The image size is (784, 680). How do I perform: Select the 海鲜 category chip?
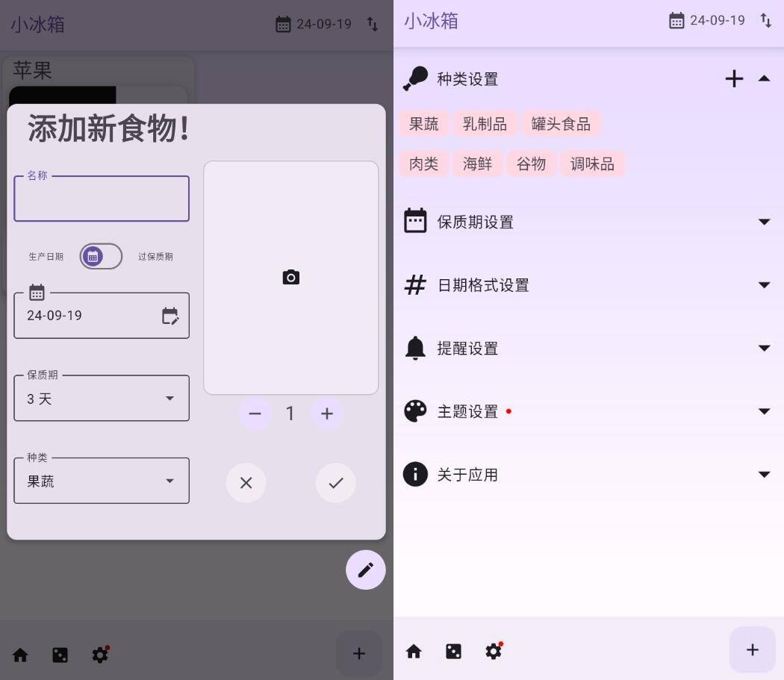477,163
